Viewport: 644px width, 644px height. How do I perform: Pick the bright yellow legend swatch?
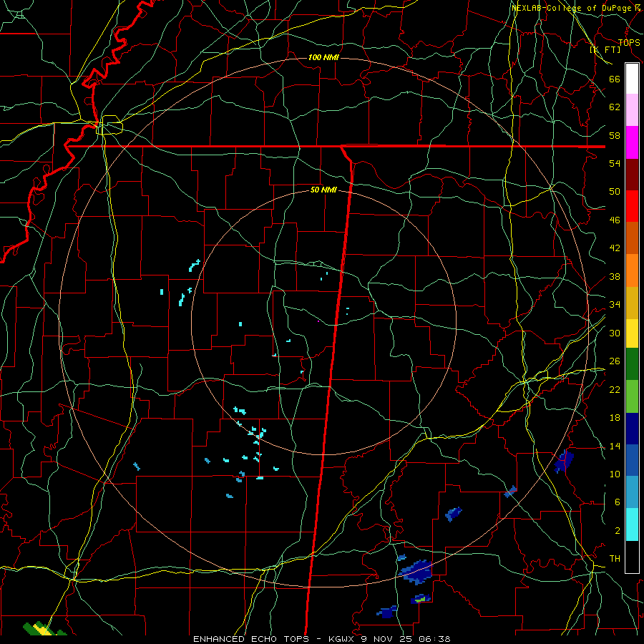click(x=632, y=333)
